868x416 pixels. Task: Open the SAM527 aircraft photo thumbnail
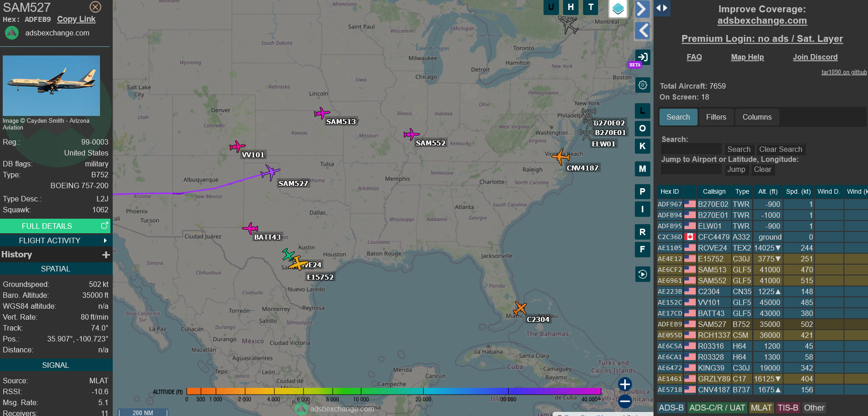click(x=51, y=85)
